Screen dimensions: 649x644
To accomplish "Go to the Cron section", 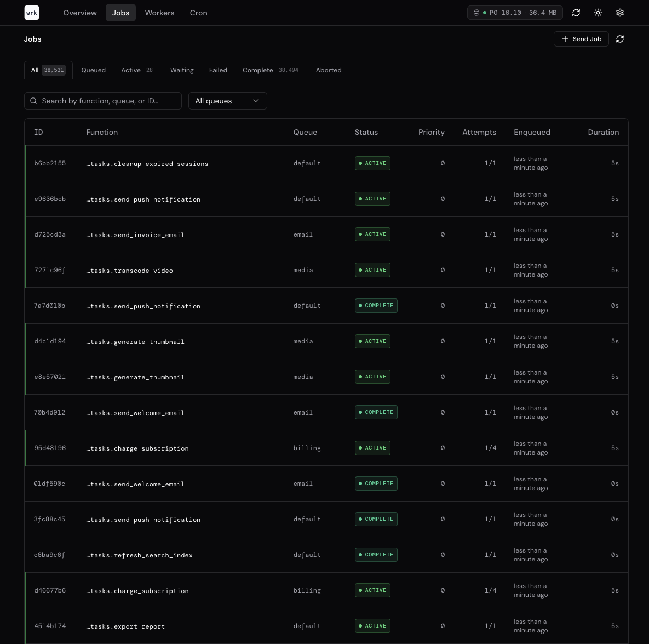I will 198,13.
